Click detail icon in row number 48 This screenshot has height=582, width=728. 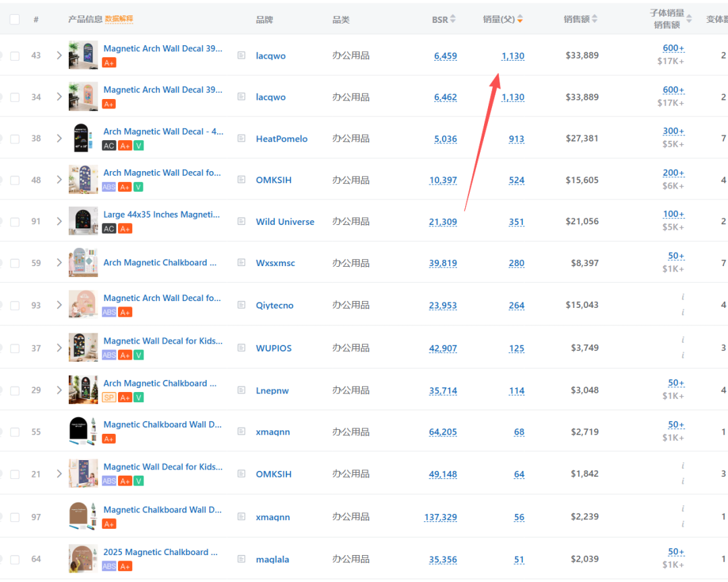coord(241,180)
